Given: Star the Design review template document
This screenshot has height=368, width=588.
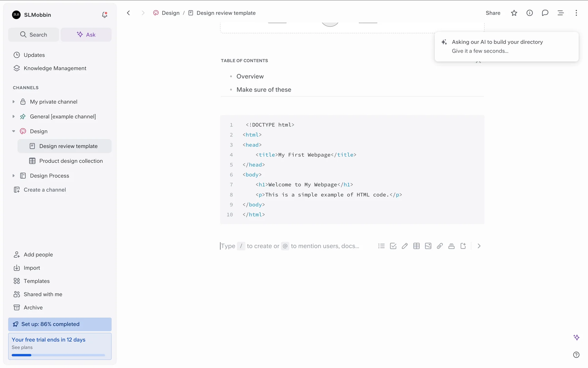Looking at the screenshot, I should tap(514, 13).
